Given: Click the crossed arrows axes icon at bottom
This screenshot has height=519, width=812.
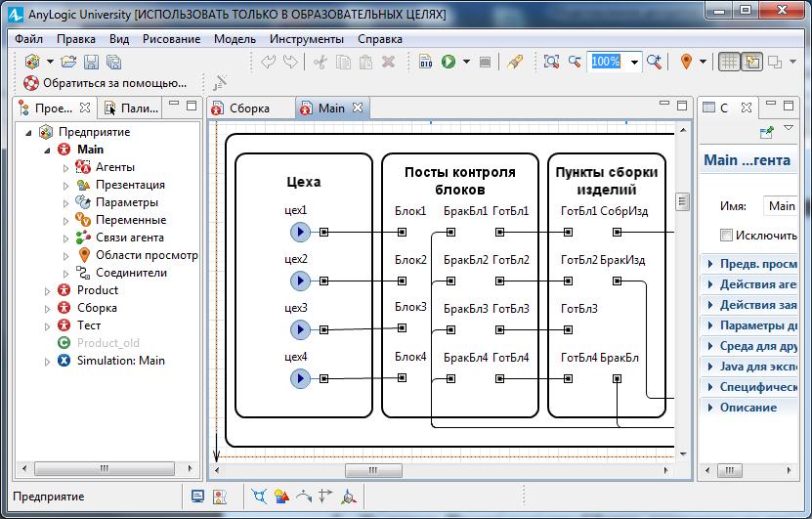Looking at the screenshot, I should coord(325,497).
